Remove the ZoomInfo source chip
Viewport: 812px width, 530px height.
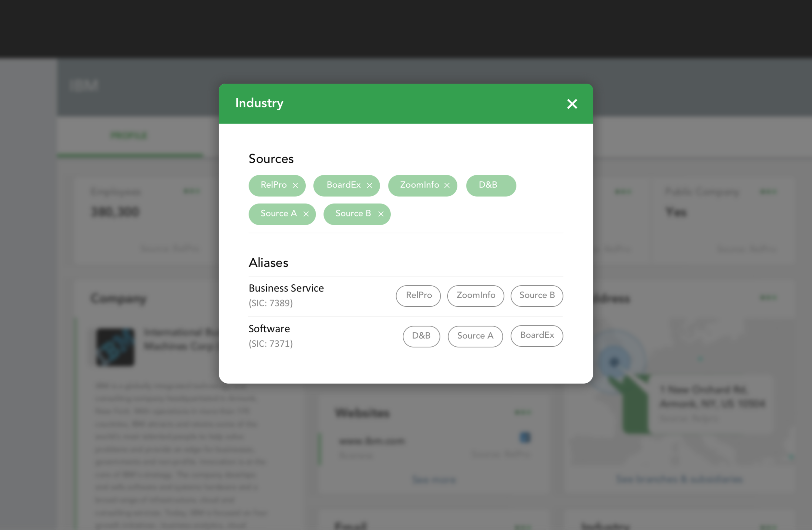[x=447, y=185]
